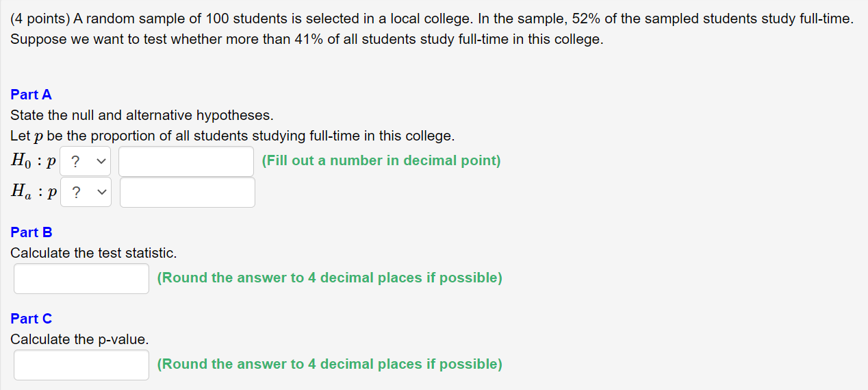This screenshot has width=868, height=390.
Task: Click the Part B heading
Action: [31, 232]
